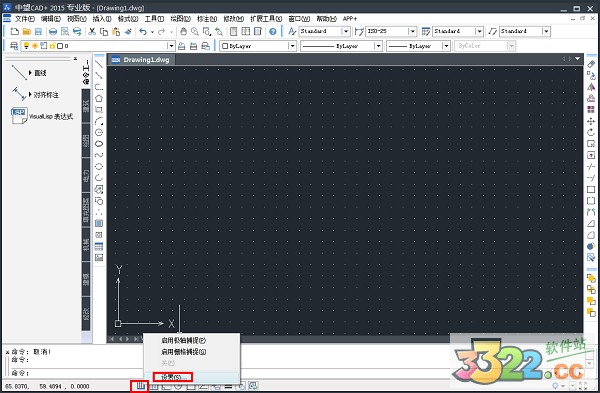Screen dimensions: 600x393
Task: Open the 文件(F) menu
Action: (x=24, y=18)
